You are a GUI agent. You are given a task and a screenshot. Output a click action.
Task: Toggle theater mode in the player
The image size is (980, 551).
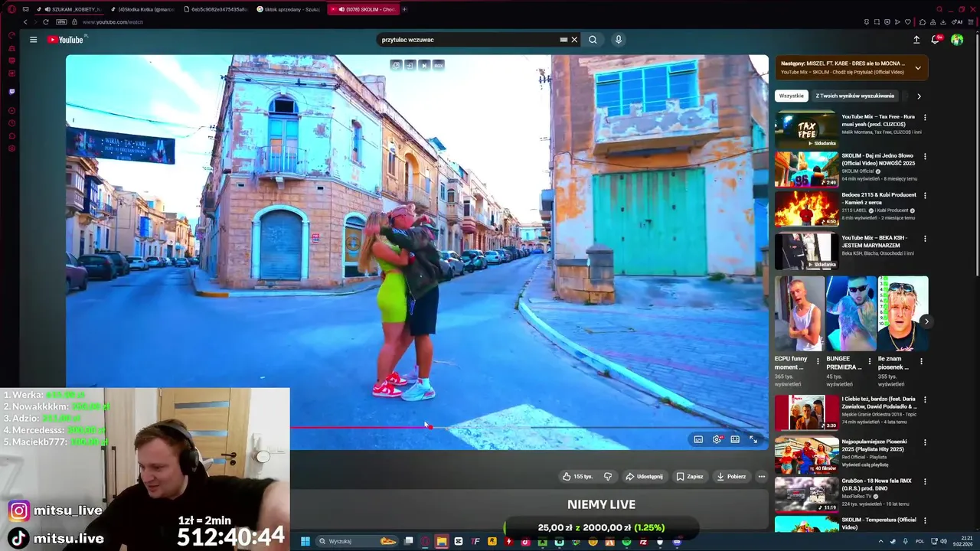tap(735, 439)
